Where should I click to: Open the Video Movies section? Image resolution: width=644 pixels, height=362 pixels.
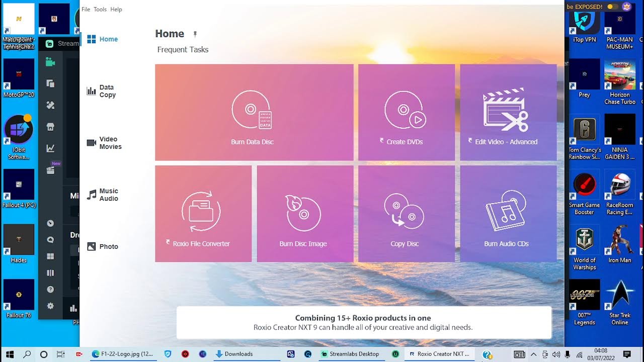point(104,143)
